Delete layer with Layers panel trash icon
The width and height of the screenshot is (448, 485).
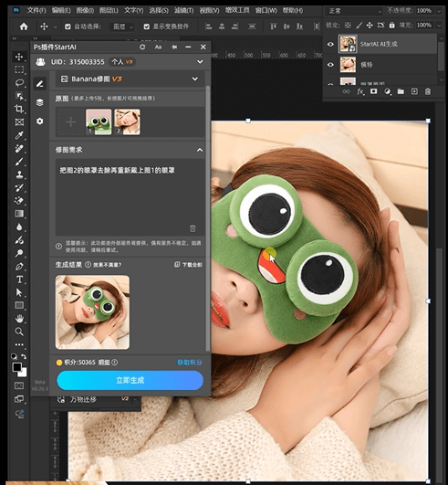tap(428, 91)
